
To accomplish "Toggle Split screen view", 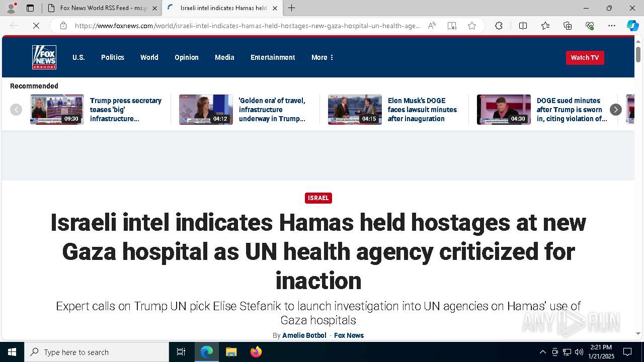I will [523, 26].
